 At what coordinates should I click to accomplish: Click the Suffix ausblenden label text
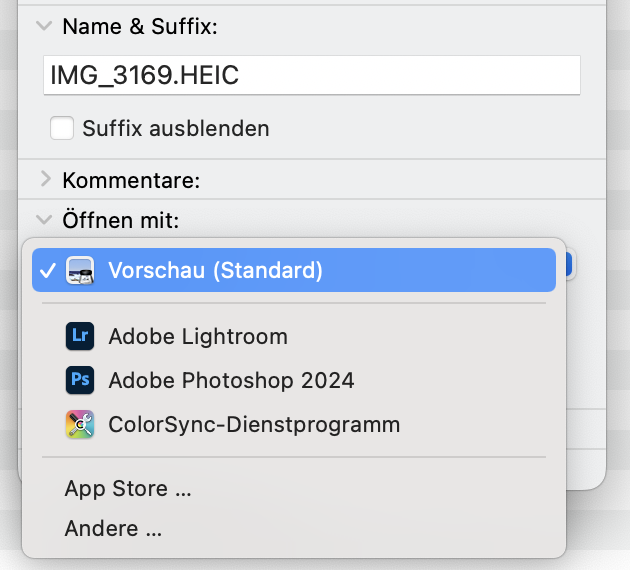pos(176,129)
